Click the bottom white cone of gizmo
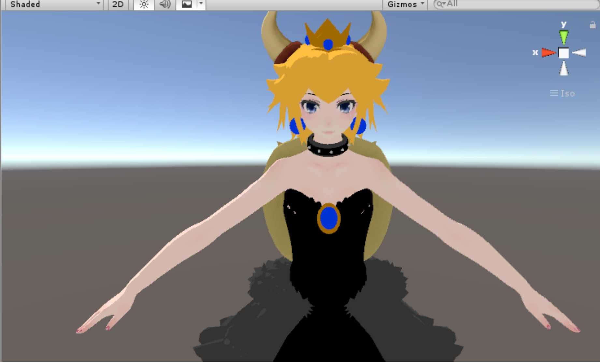The width and height of the screenshot is (600, 364). click(564, 69)
